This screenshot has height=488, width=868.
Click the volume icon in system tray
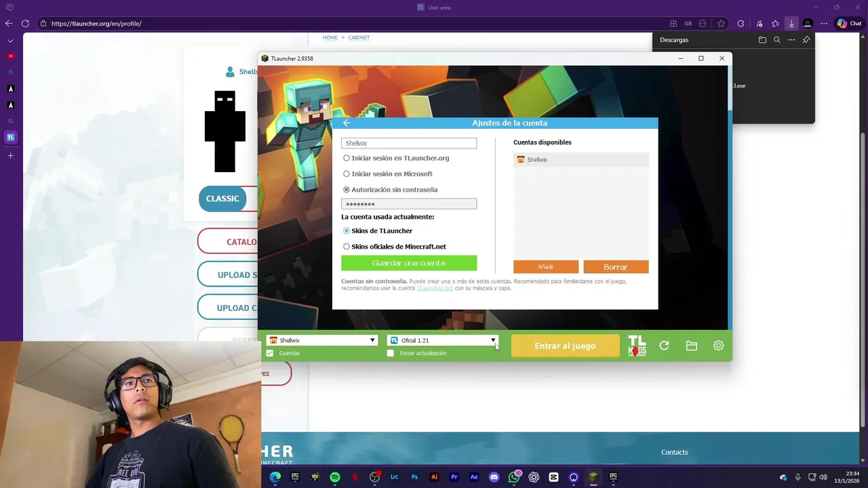823,477
